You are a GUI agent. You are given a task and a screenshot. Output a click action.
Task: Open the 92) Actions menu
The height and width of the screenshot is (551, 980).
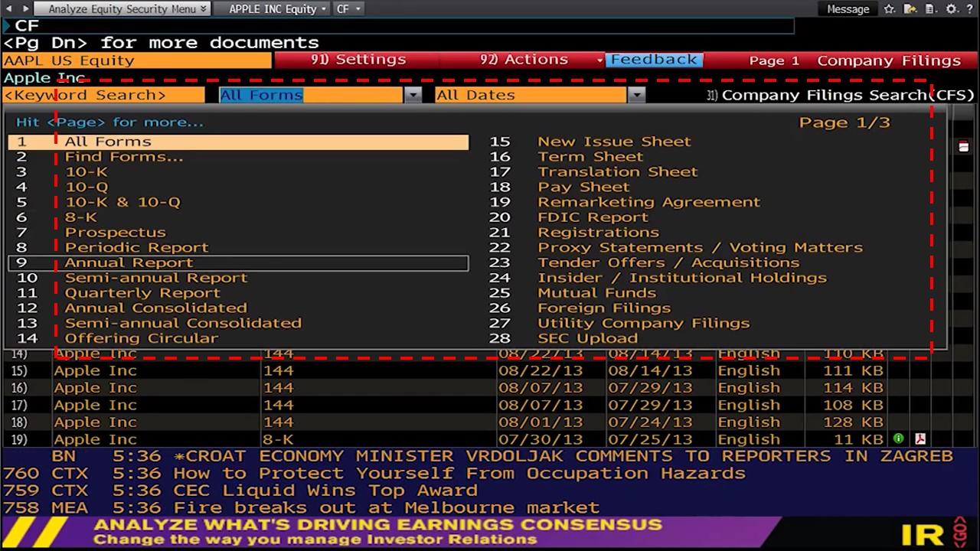click(x=524, y=60)
